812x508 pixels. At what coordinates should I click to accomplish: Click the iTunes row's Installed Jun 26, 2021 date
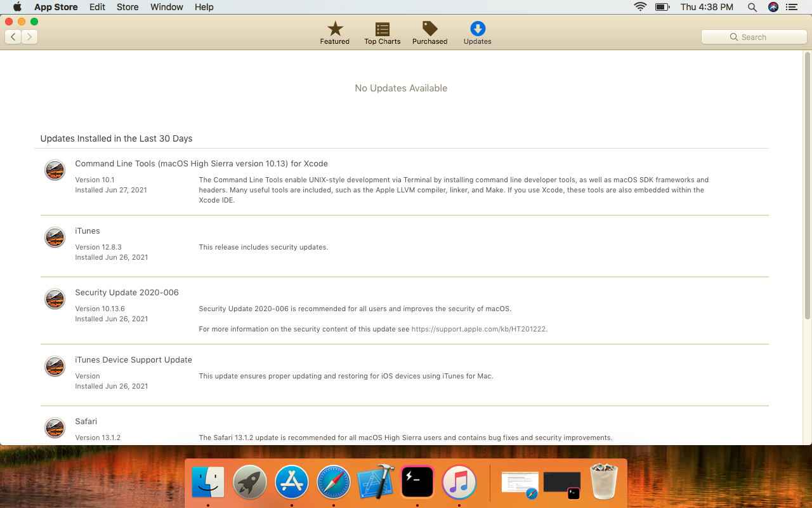[112, 257]
